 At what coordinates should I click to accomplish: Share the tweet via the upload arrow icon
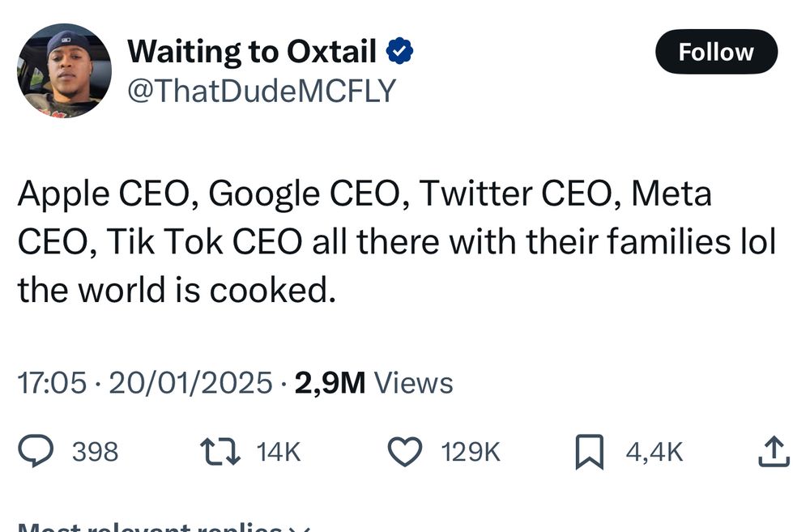pyautogui.click(x=773, y=452)
